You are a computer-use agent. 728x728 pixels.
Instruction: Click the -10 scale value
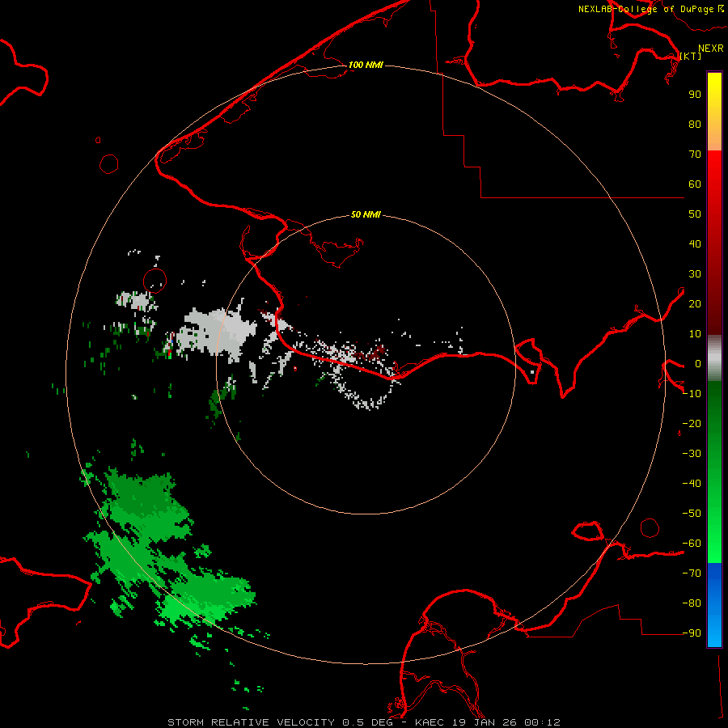(x=692, y=394)
